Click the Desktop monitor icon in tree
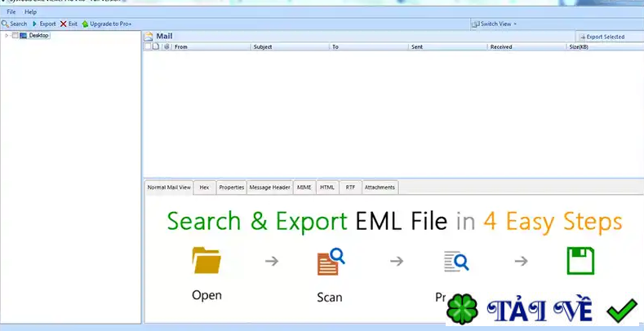 [24, 36]
